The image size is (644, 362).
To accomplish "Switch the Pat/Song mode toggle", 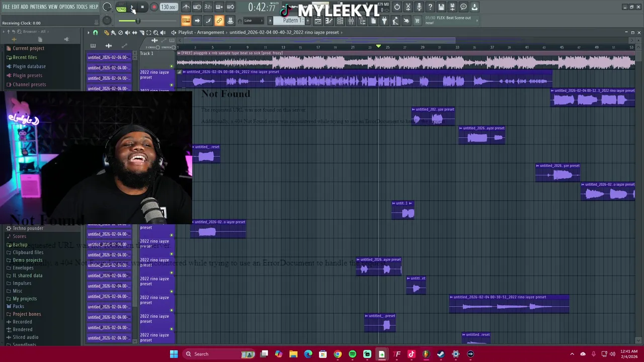I will (121, 8).
